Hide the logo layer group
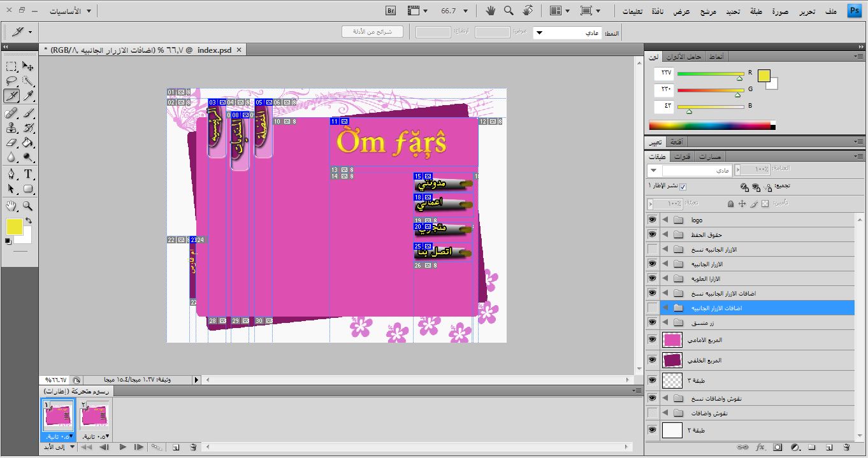This screenshot has height=458, width=868. (x=652, y=220)
